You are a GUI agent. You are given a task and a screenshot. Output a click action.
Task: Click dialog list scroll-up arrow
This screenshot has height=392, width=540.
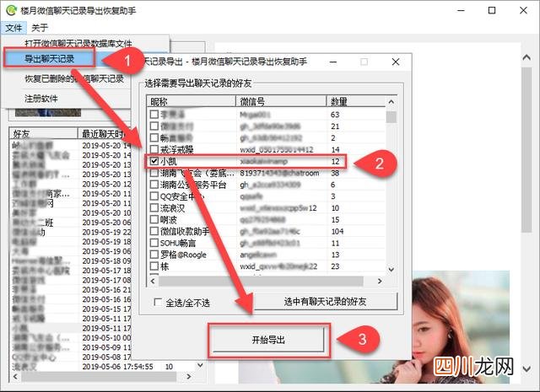pos(391,101)
